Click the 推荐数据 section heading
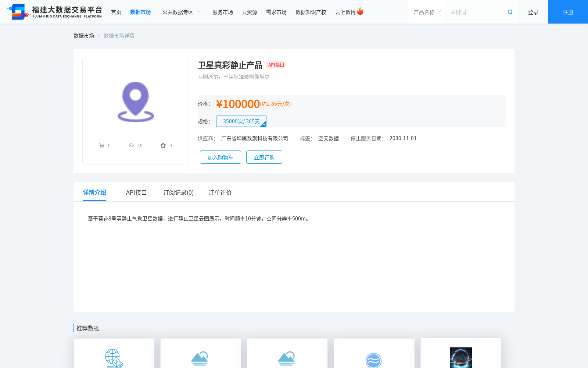588x368 pixels. 88,328
